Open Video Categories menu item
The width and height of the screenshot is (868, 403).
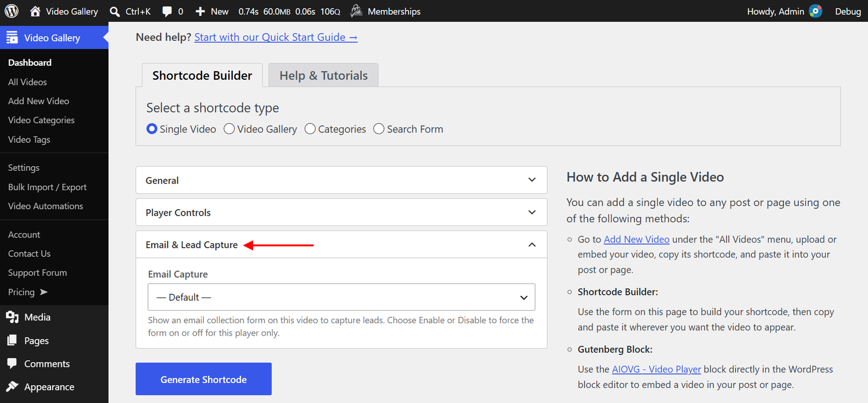(x=41, y=120)
